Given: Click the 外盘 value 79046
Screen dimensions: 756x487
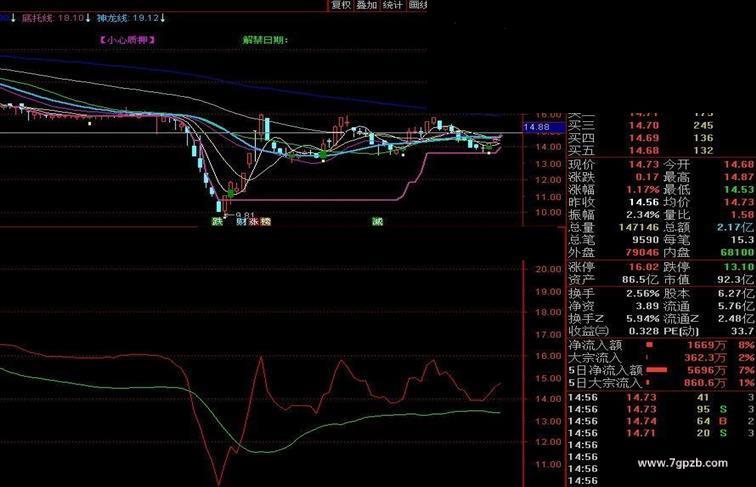Looking at the screenshot, I should coord(642,252).
